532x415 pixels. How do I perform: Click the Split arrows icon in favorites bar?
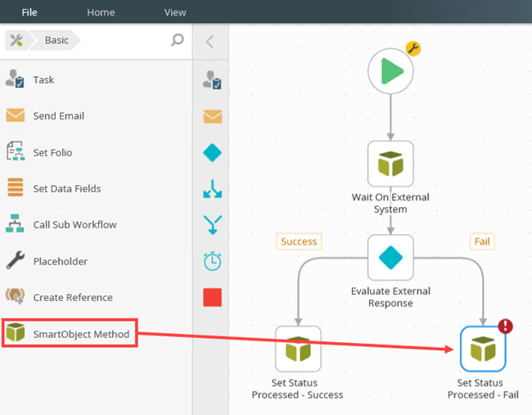(x=213, y=188)
